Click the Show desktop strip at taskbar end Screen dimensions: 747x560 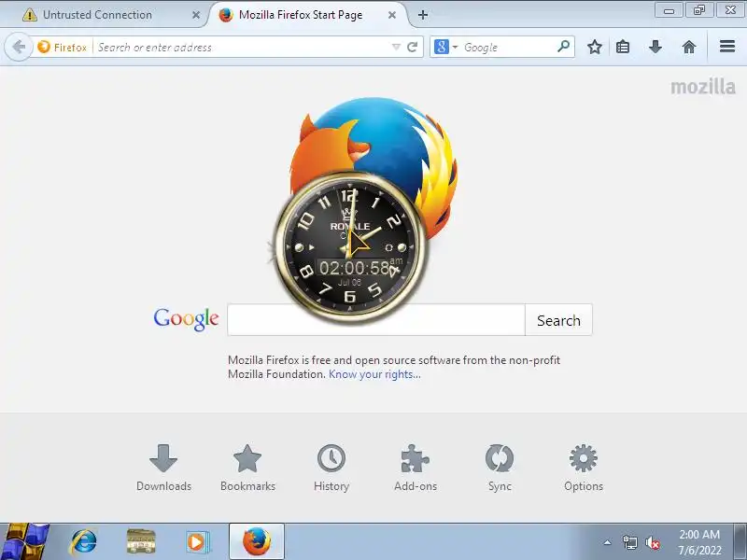click(740, 541)
